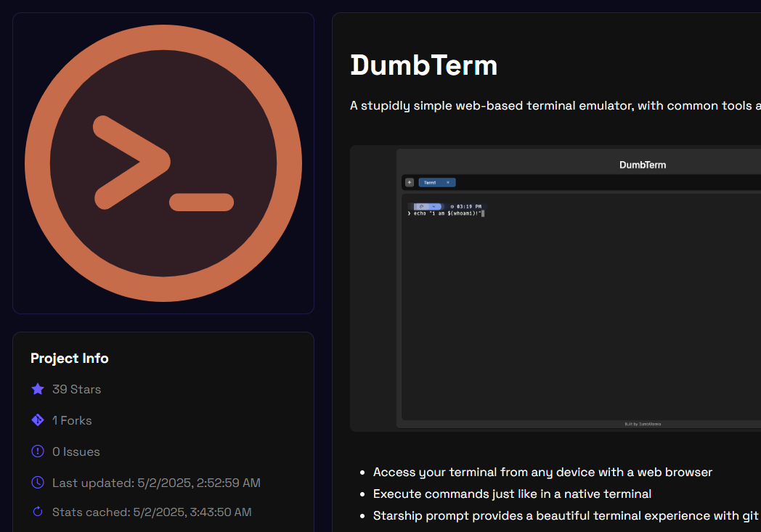
Task: Click the 39 Stars text
Action: [x=76, y=389]
